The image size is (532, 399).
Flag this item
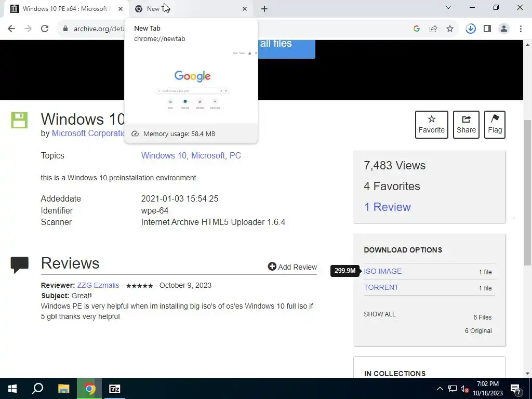495,125
